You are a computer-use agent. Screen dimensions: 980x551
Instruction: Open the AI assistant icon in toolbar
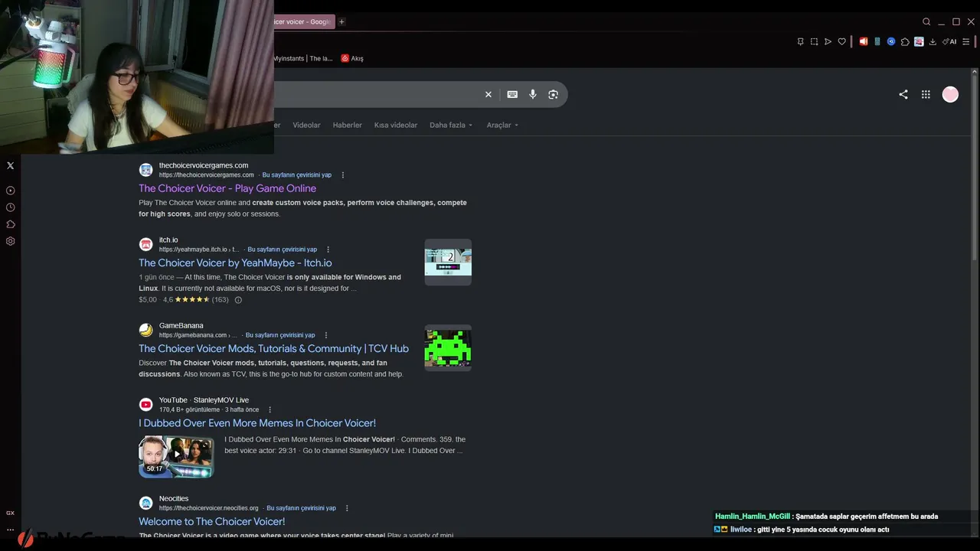[x=949, y=41]
